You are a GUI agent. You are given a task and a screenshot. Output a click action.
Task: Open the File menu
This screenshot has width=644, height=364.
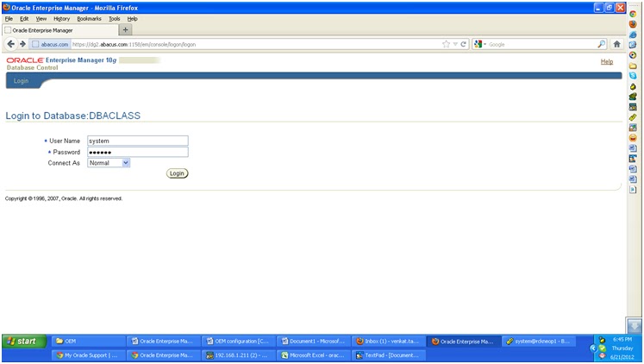(x=9, y=18)
